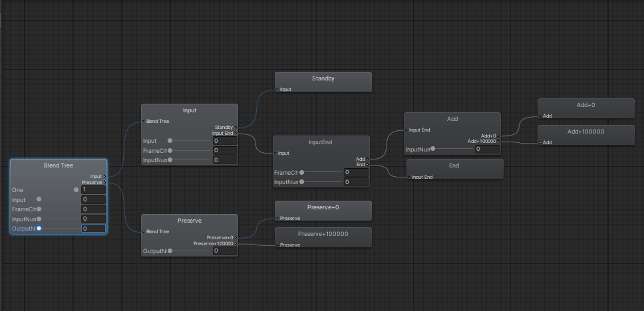
Task: Click the InputNum slider knob in Add node
Action: coord(433,150)
